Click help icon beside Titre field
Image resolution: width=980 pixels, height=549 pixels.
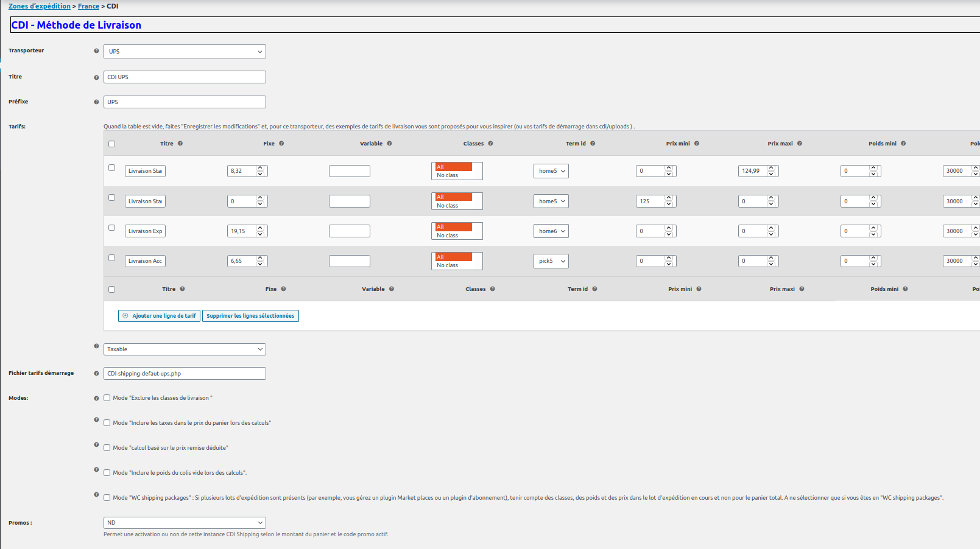96,77
